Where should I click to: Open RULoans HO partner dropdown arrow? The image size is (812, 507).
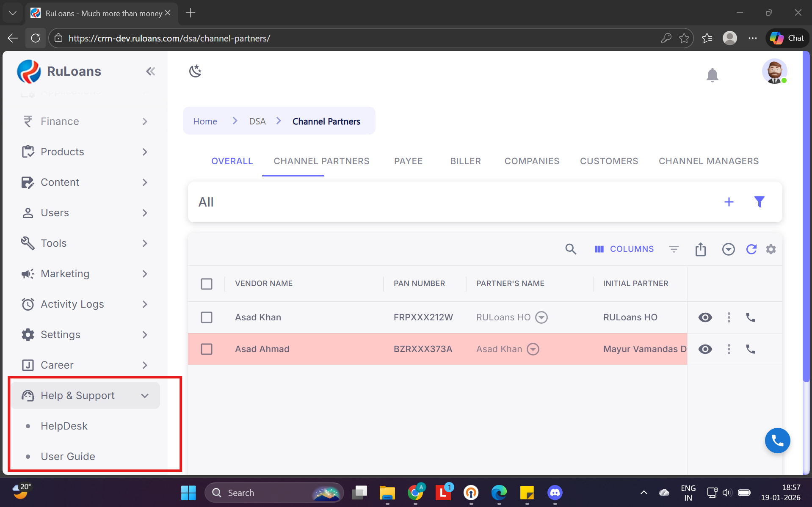(541, 317)
